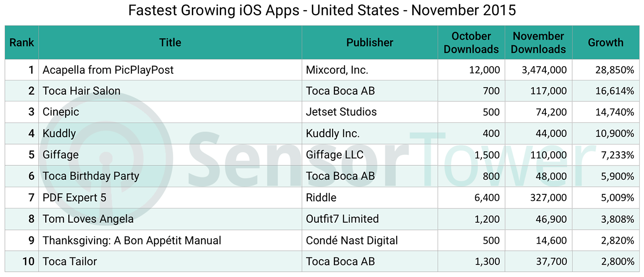Click Acapella from PicPlayPost title
Screen dimensions: 644x277
tap(108, 70)
